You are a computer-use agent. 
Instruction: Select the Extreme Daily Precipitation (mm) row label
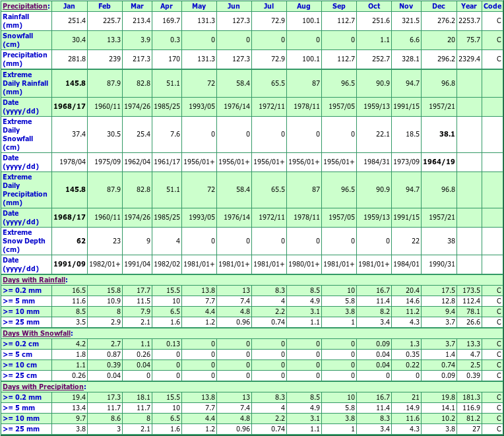coord(25,190)
